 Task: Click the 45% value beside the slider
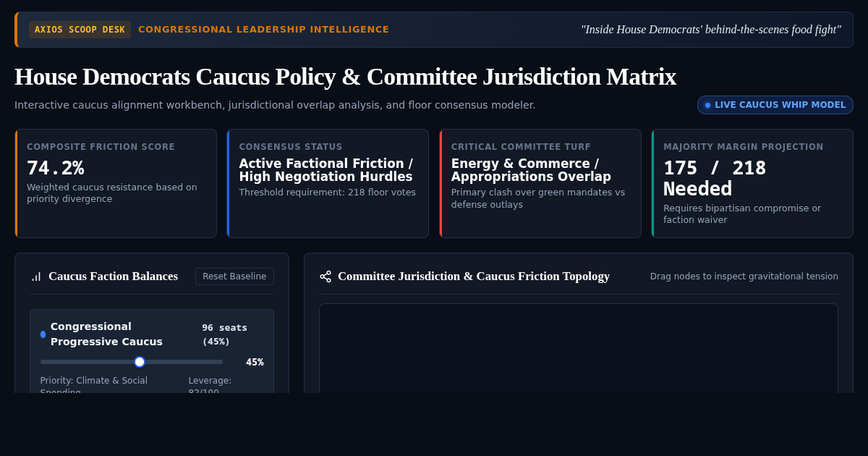(x=255, y=362)
